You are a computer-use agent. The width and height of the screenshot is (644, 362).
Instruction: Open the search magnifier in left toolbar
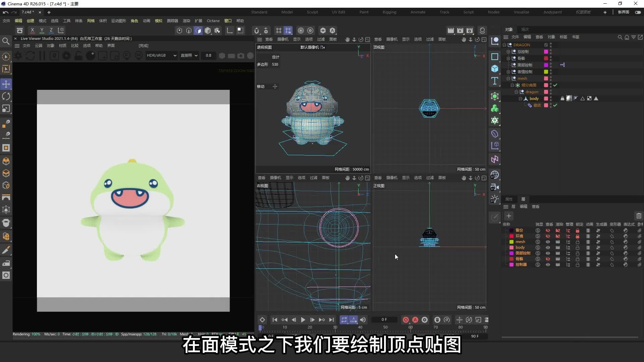[6, 41]
